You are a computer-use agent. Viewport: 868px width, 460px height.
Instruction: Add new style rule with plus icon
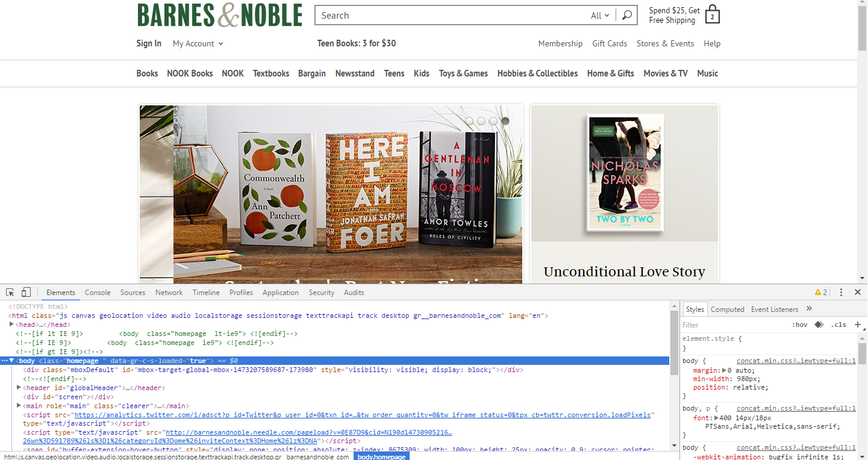(x=858, y=325)
